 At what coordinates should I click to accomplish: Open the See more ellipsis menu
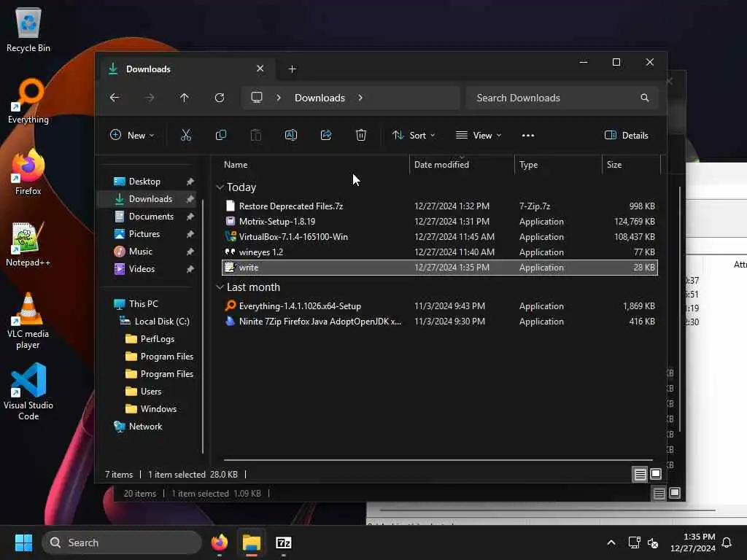click(528, 135)
